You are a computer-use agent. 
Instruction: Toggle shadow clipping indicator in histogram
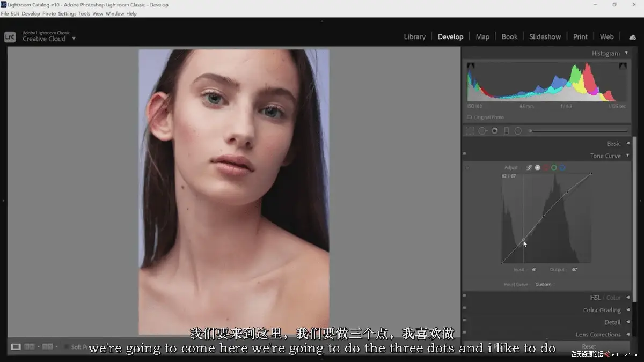click(471, 66)
